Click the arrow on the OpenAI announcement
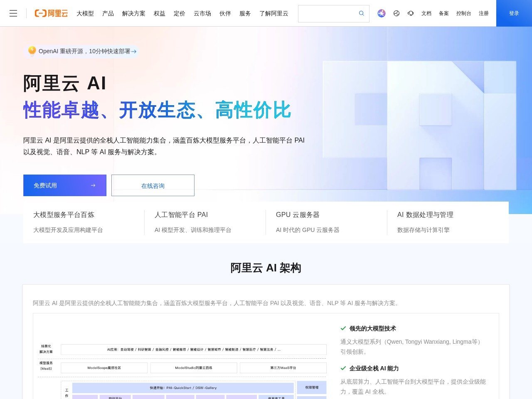532x399 pixels. coord(134,51)
